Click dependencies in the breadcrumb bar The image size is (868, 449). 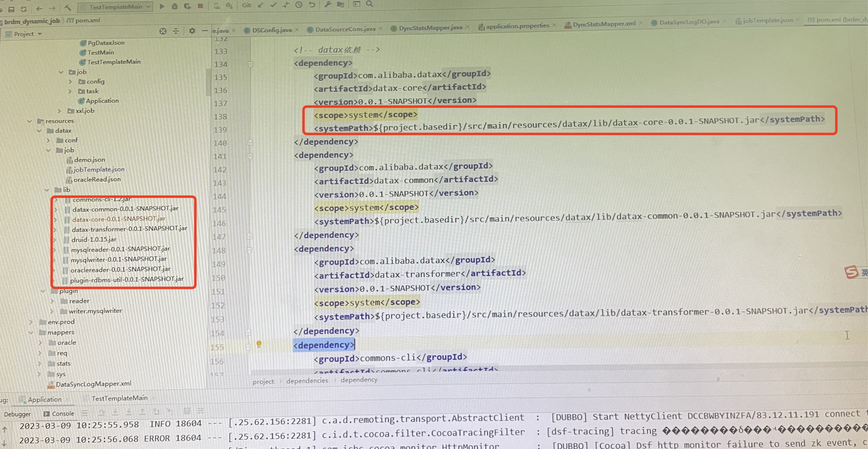[307, 381]
